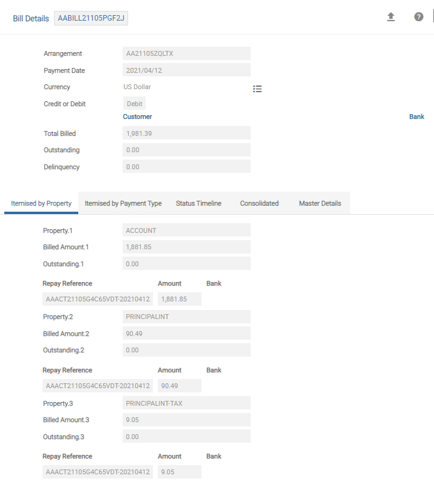This screenshot has width=434, height=504.
Task: Open help via question mark icon
Action: (x=419, y=17)
